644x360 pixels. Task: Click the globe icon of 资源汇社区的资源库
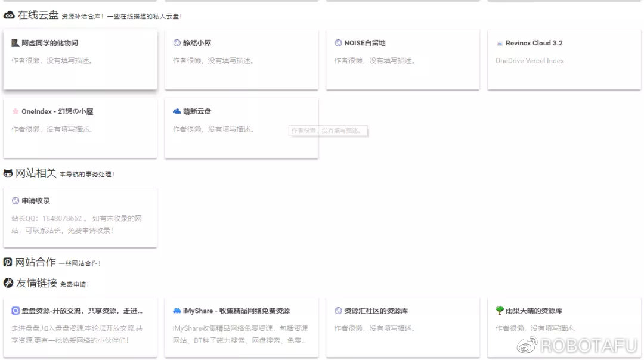[338, 311]
